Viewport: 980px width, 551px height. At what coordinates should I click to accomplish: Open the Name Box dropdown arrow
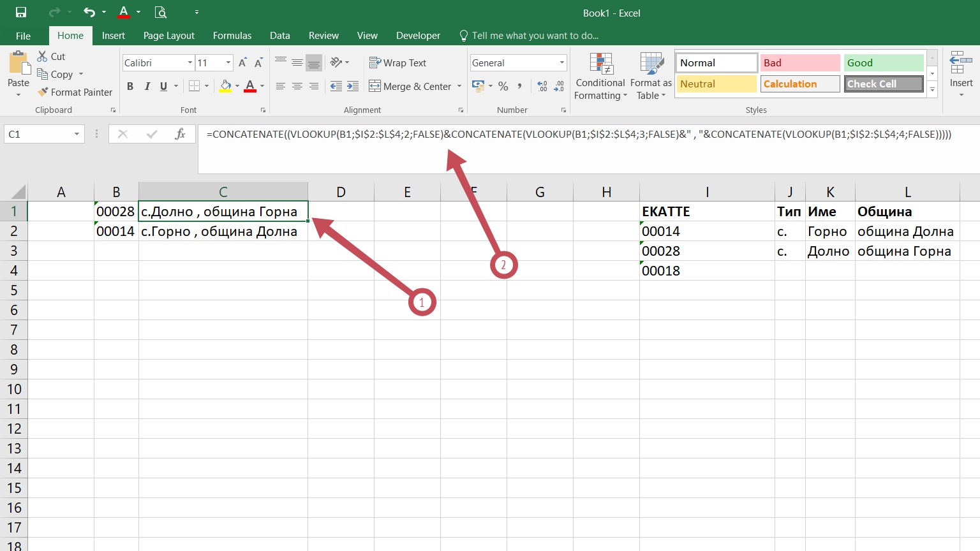[x=77, y=134]
